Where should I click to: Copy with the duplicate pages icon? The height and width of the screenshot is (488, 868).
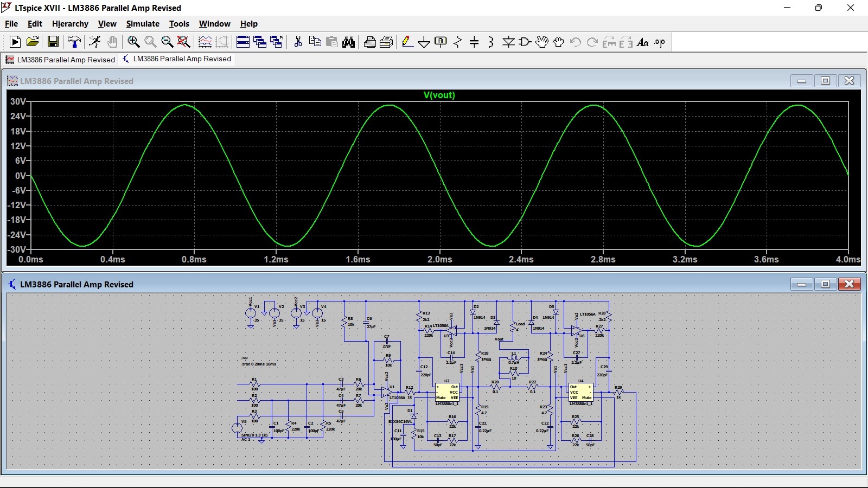click(315, 42)
